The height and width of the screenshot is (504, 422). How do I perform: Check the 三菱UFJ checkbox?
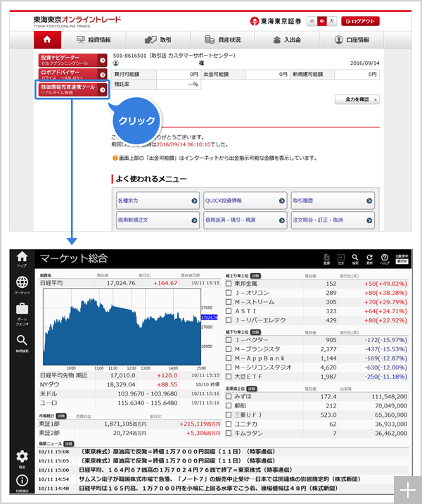coord(229,415)
